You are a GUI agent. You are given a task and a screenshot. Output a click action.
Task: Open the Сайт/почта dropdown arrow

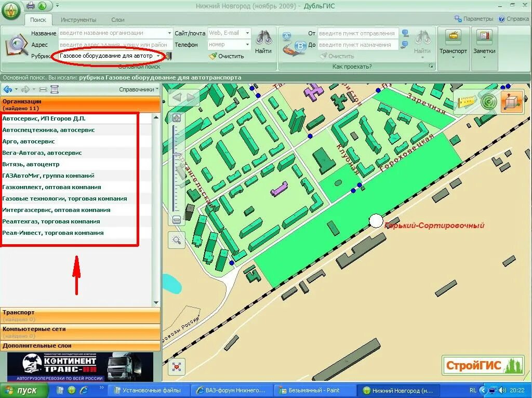click(x=247, y=33)
